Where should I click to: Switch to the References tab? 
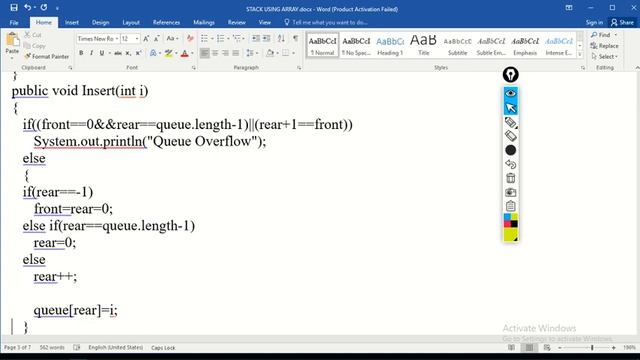click(x=166, y=22)
